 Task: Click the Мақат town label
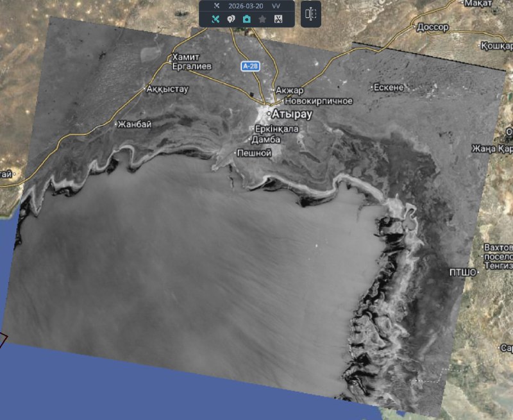click(x=478, y=4)
